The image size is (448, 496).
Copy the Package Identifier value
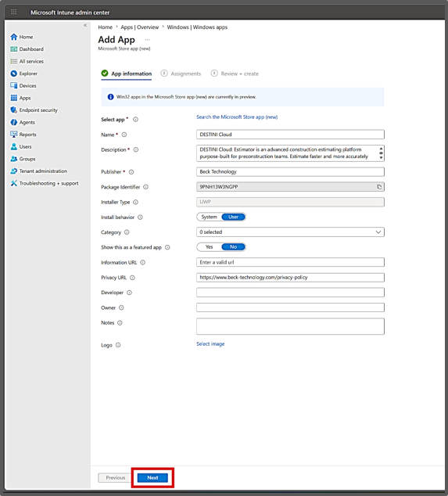379,187
